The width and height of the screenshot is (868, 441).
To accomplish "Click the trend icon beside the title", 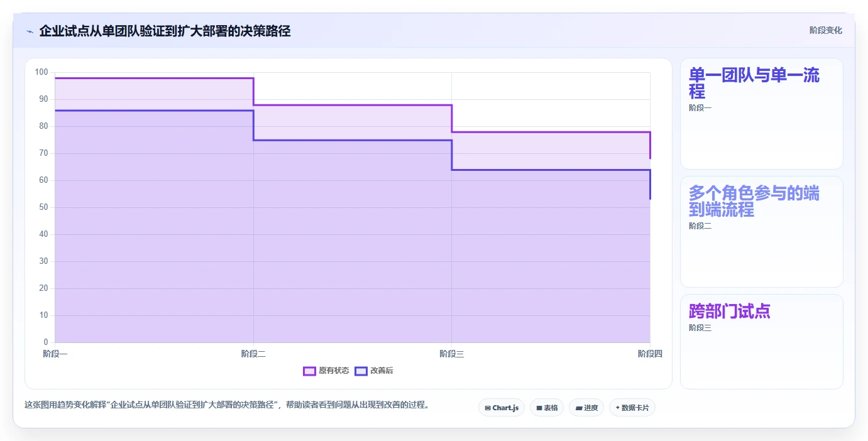I will pos(30,31).
